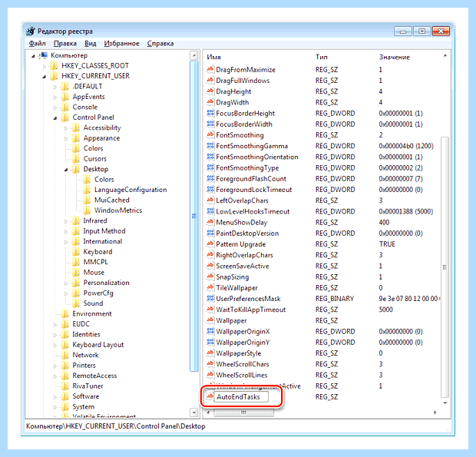Click the RivaTuner folder icon
This screenshot has height=457, width=476.
pyautogui.click(x=65, y=386)
